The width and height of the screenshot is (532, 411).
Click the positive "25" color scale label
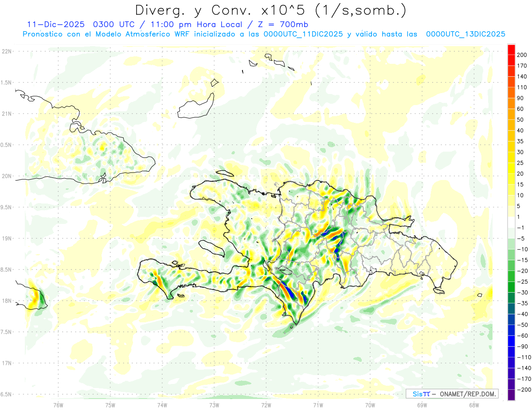point(520,163)
